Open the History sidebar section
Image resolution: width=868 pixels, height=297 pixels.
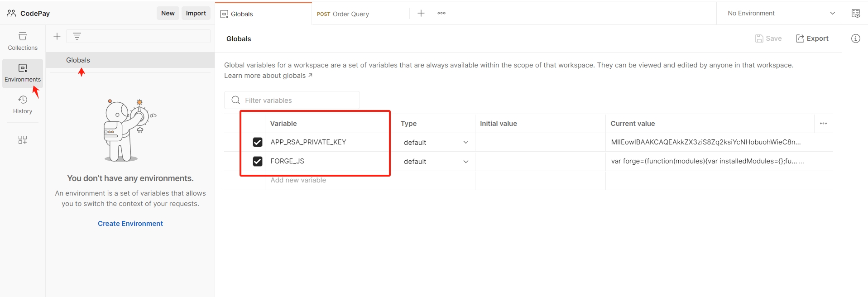click(23, 105)
